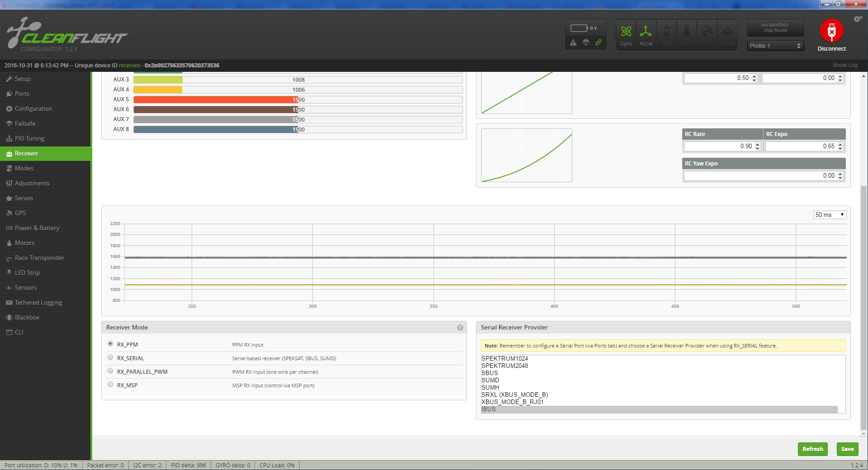Open the 50 ms refresh rate dropdown
This screenshot has height=470, width=868.
pyautogui.click(x=830, y=215)
